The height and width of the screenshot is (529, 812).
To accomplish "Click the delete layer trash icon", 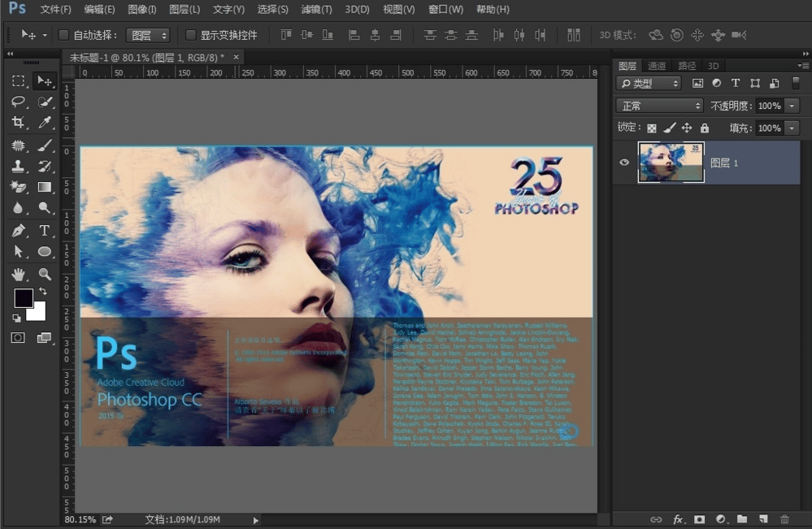I will coord(784,518).
